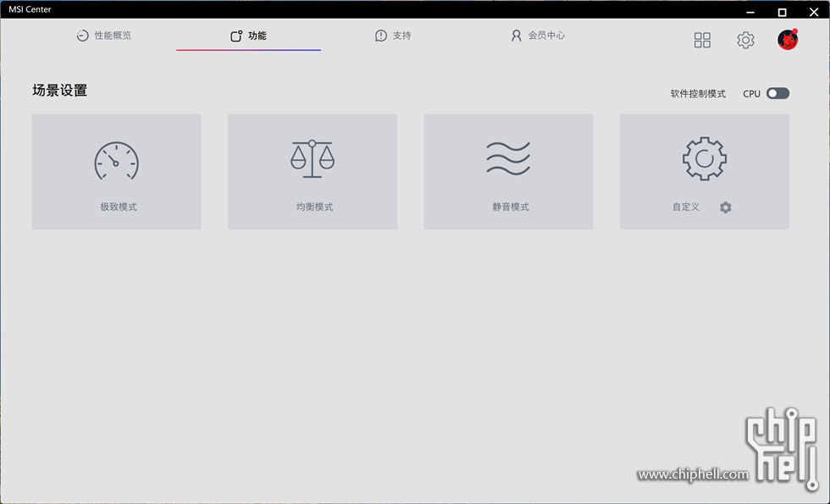
Task: Select the balance scale icon for 均衡模式
Action: [313, 158]
